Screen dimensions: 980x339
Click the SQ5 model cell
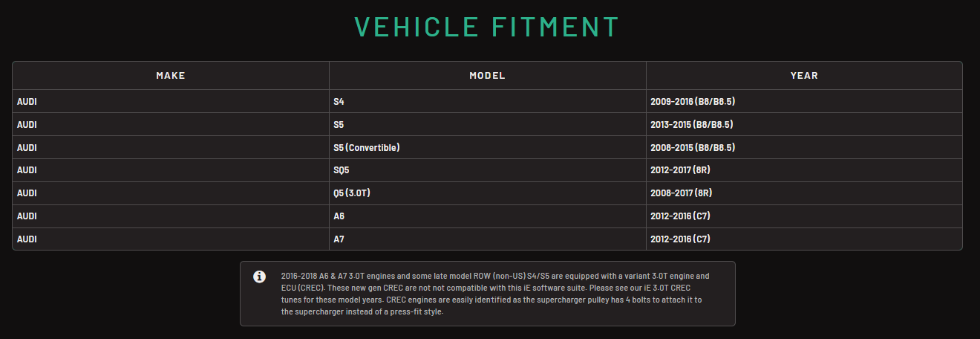pyautogui.click(x=342, y=170)
